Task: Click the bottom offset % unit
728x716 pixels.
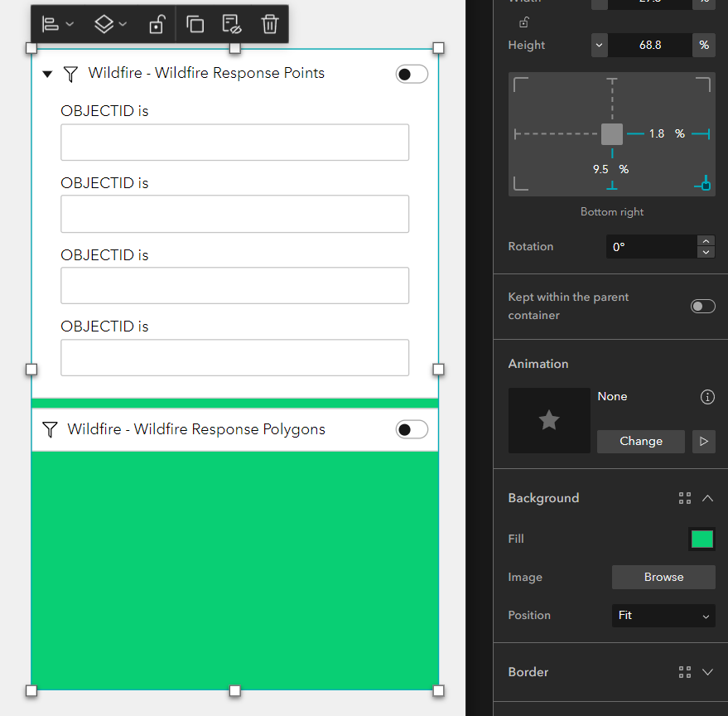Action: click(x=624, y=170)
